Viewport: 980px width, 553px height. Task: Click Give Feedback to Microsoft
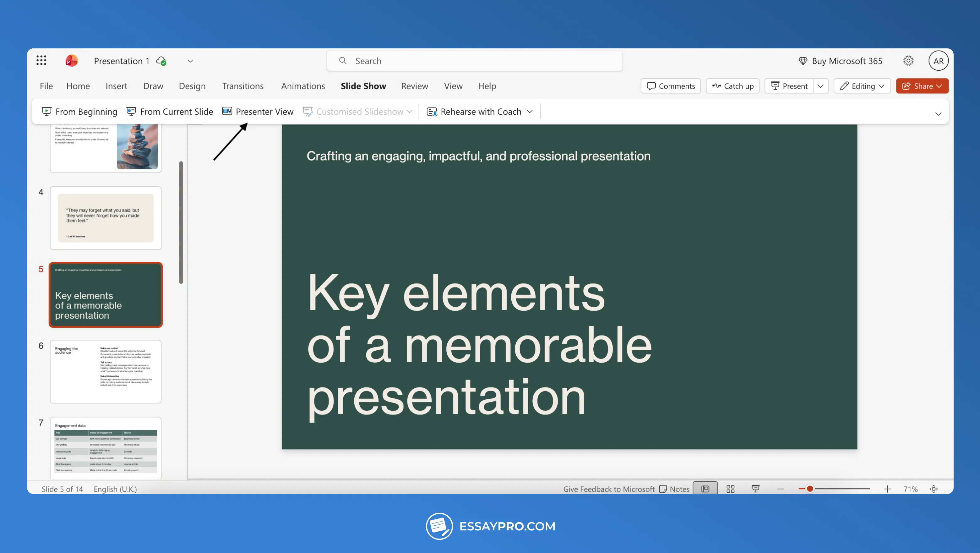coord(608,489)
